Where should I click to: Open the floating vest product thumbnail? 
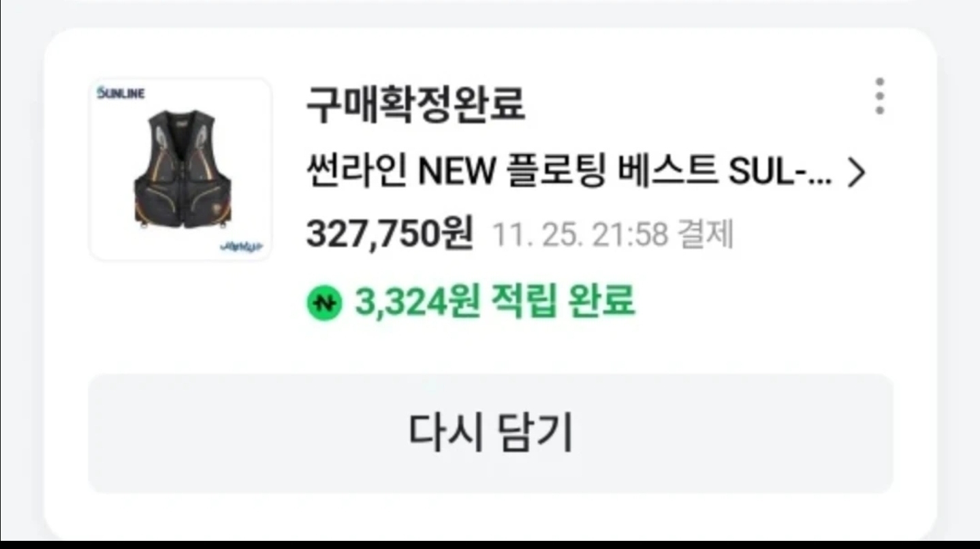180,169
